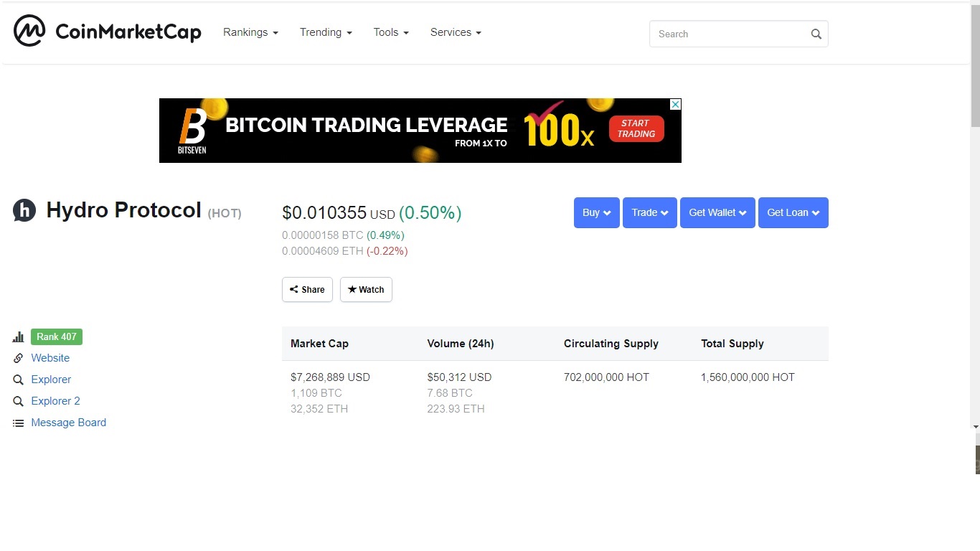Open the Explorer 2 link
The image size is (980, 551).
(x=55, y=401)
